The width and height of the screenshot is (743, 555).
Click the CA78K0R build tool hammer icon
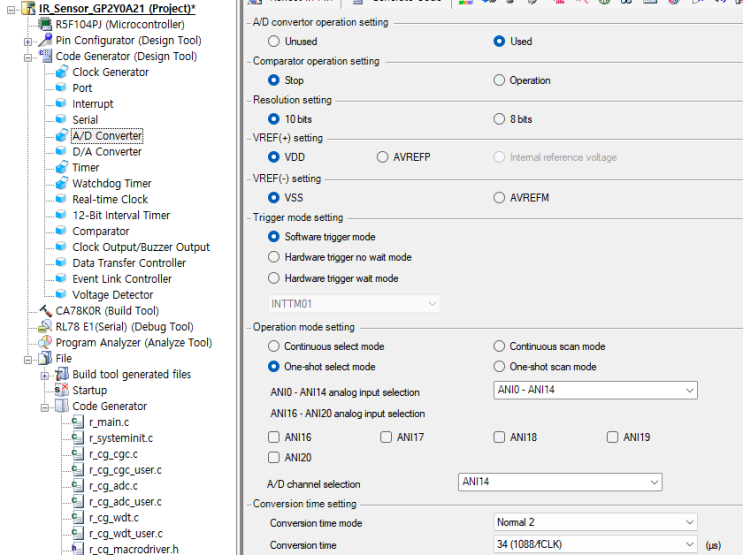(x=45, y=310)
